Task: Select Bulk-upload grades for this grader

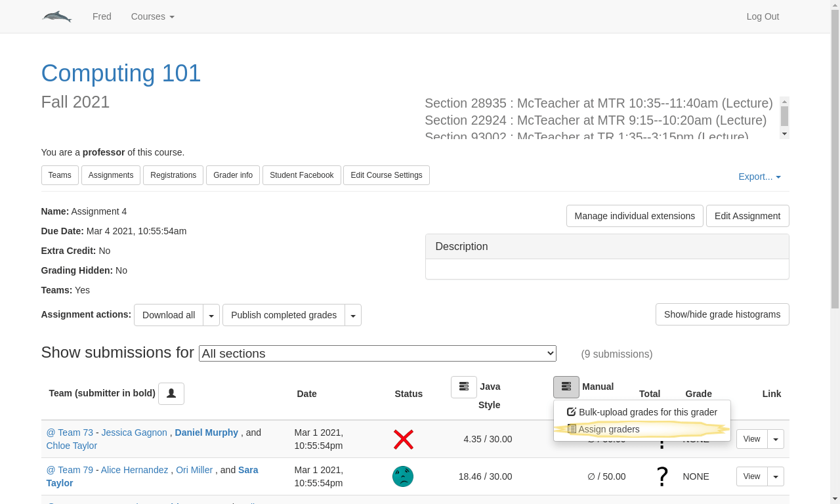Action: [642, 412]
